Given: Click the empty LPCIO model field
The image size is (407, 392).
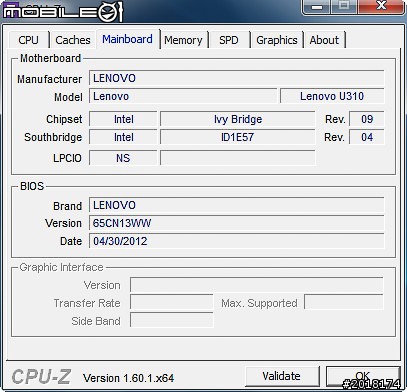Looking at the screenshot, I should [238, 158].
